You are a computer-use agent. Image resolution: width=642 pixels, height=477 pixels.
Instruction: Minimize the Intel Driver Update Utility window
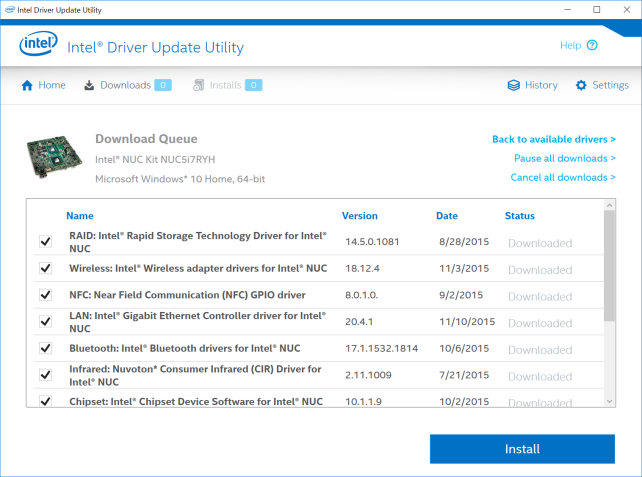click(x=567, y=9)
